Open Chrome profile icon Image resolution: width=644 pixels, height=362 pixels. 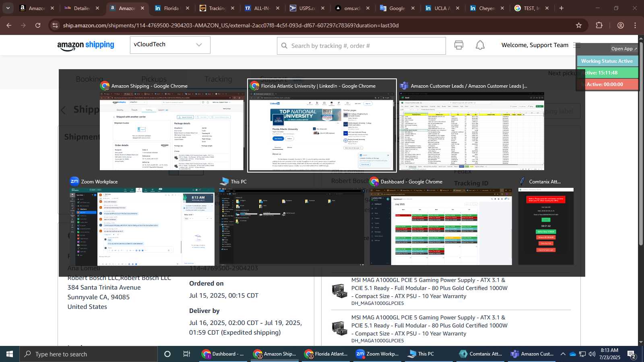621,25
